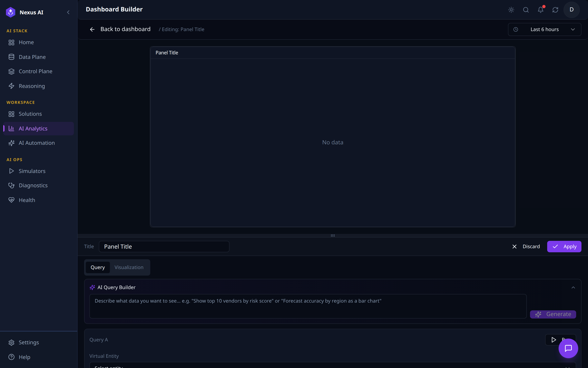Viewport: 588px width, 368px height.
Task: Click the Virtual Entity label
Action: tap(104, 356)
